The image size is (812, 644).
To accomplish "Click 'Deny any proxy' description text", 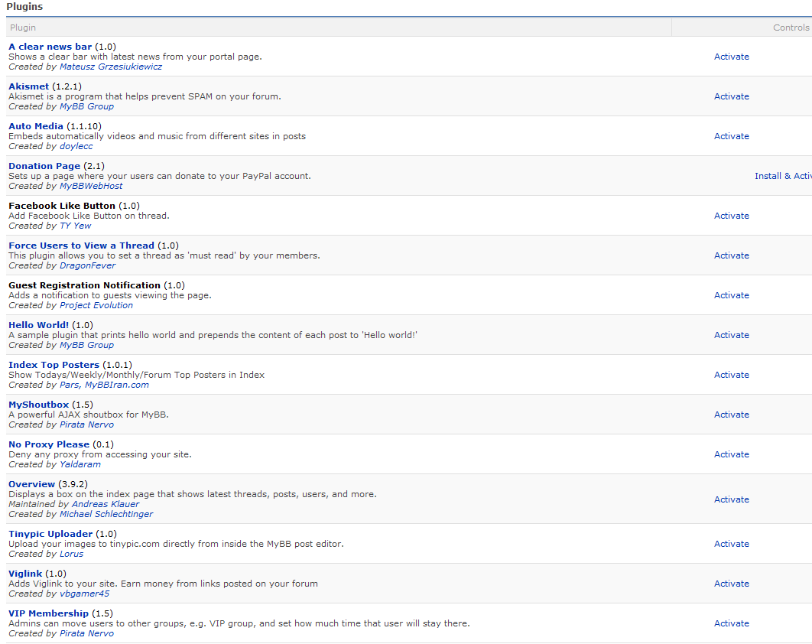I will tap(100, 454).
